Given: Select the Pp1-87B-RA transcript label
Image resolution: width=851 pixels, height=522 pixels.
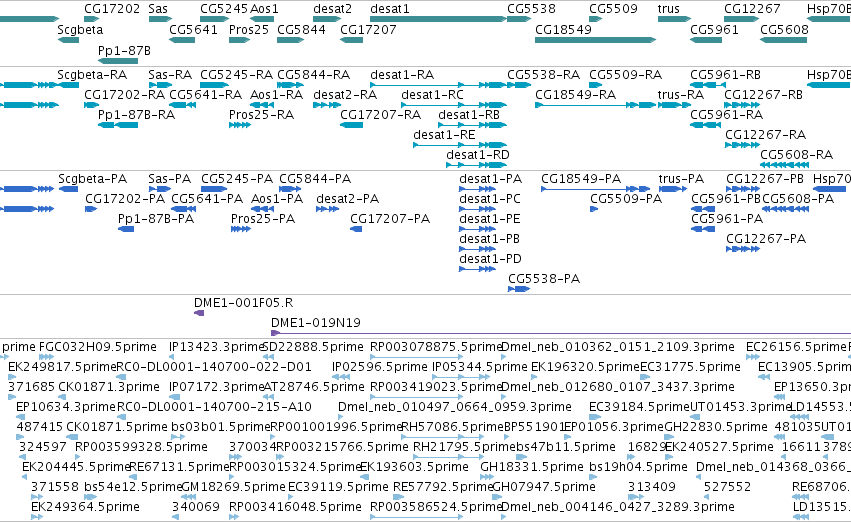Looking at the screenshot, I should 136,115.
